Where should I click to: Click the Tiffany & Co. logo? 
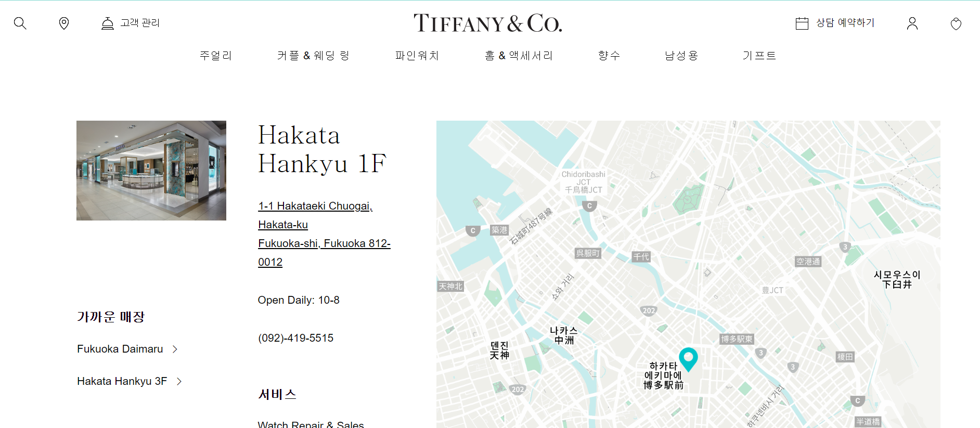point(487,23)
